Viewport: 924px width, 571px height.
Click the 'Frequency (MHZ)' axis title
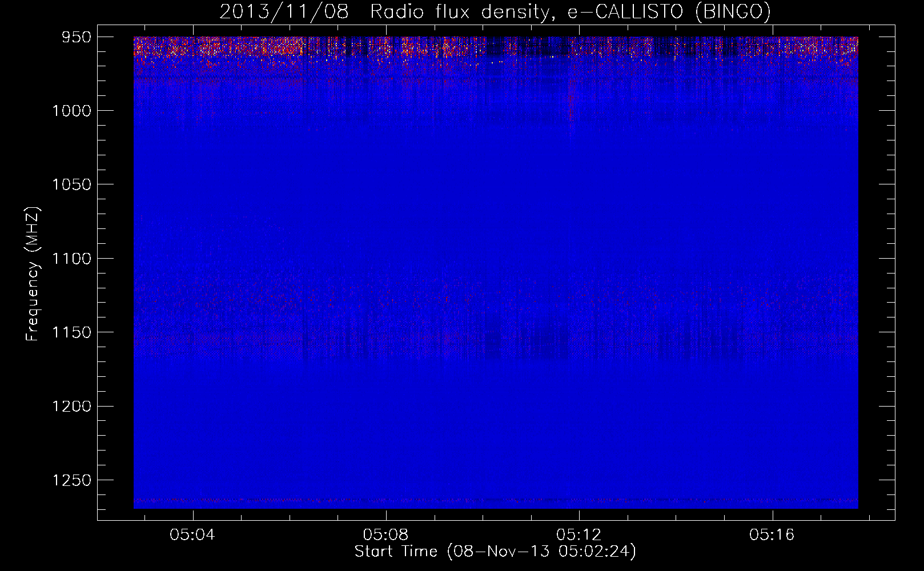[33, 274]
